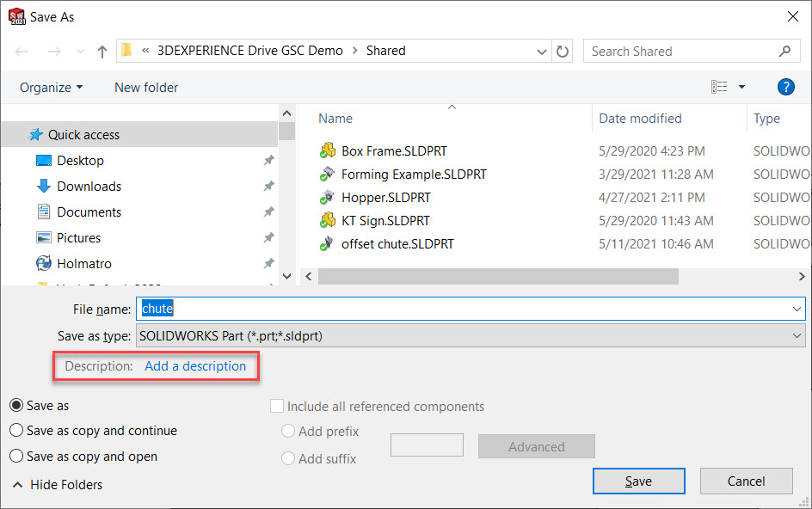812x509 pixels.
Task: Click the prefix/suffix text box
Action: tap(427, 445)
